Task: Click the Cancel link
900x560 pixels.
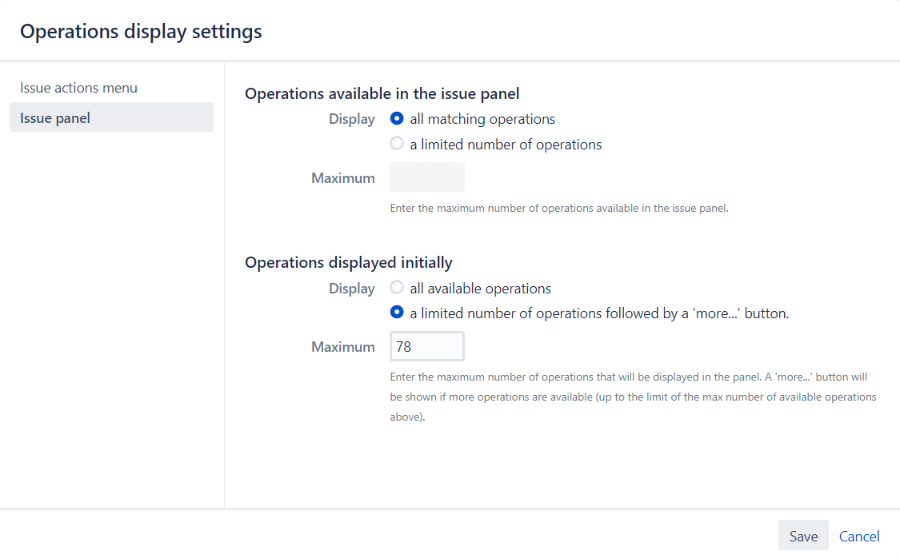Action: point(859,536)
